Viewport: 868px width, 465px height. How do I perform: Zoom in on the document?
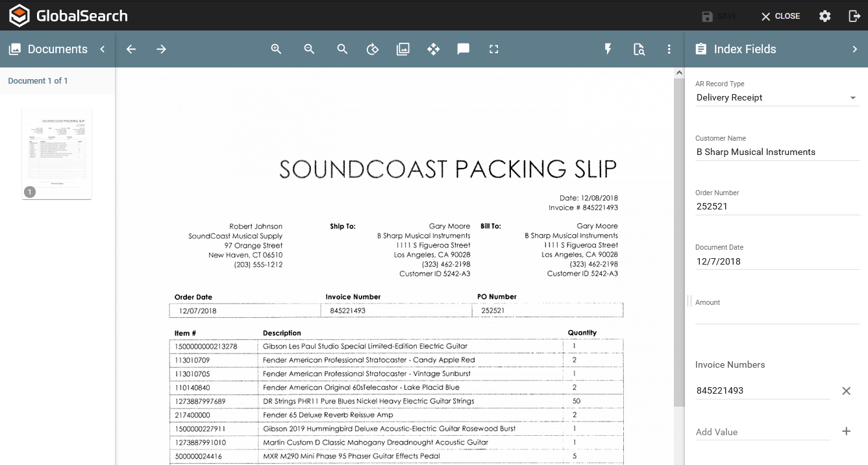[277, 49]
